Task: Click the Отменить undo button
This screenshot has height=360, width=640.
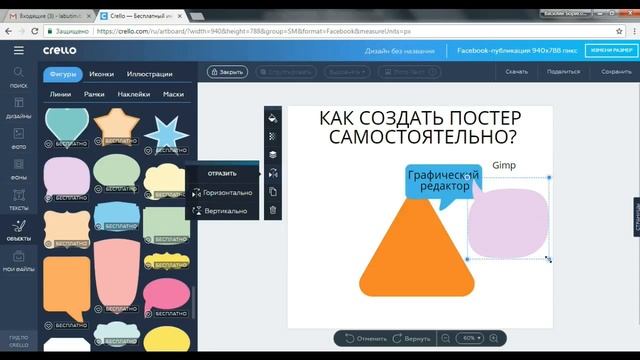Action: pos(366,338)
